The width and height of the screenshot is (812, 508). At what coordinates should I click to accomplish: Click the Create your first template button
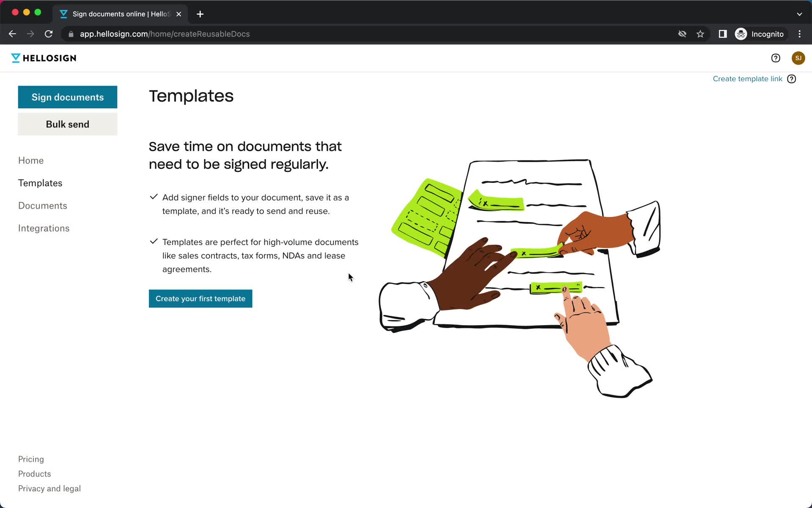tap(200, 298)
